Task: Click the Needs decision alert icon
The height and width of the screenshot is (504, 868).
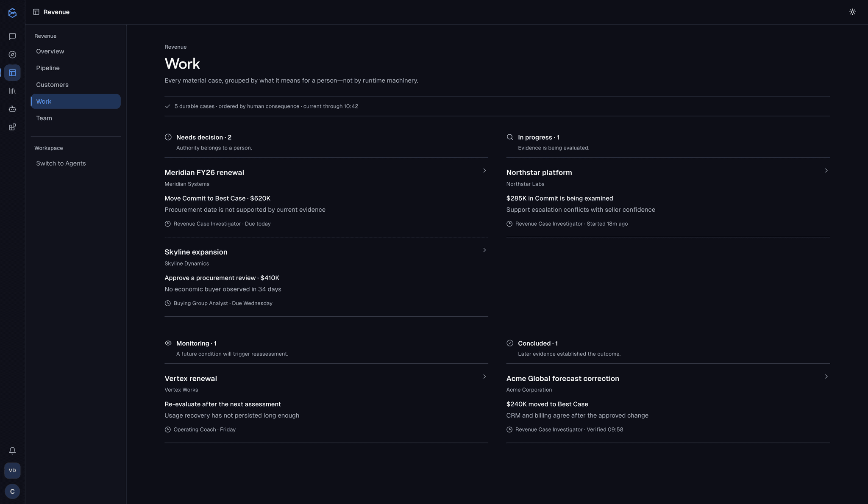Action: pos(168,137)
